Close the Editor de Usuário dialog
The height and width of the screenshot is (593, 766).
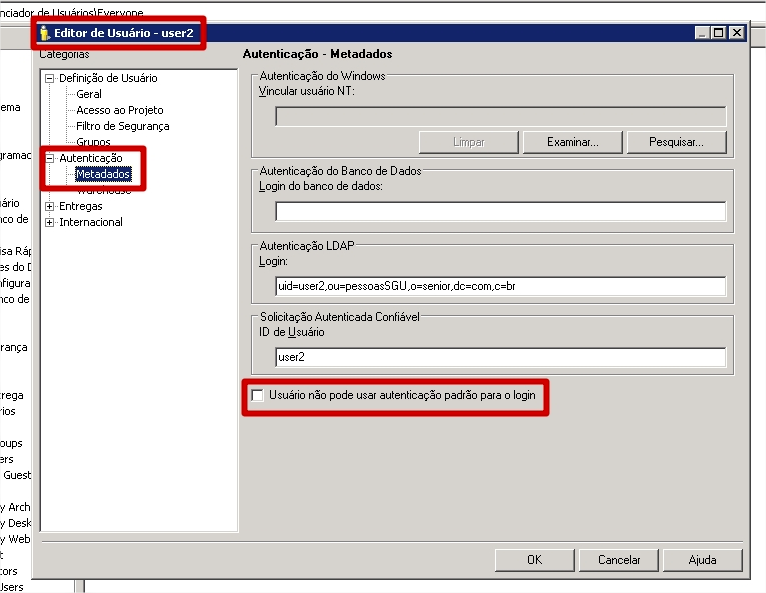pyautogui.click(x=737, y=33)
